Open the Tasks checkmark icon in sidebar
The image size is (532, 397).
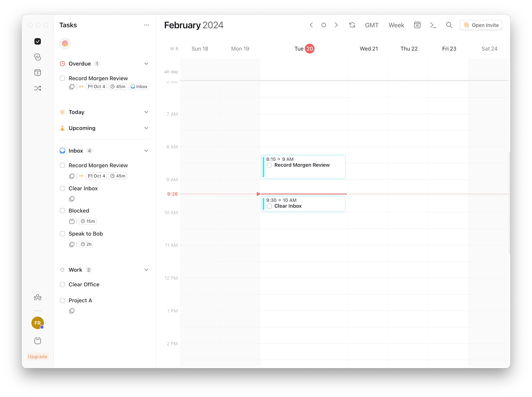click(38, 41)
